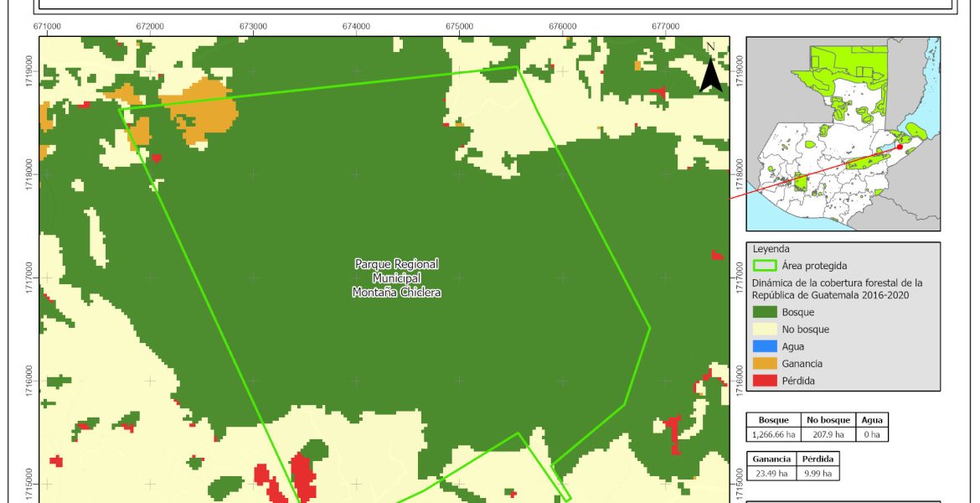This screenshot has height=503, width=980.
Task: Click the Parque Regional Municipal Montaña Chiclera label
Action: [x=396, y=278]
